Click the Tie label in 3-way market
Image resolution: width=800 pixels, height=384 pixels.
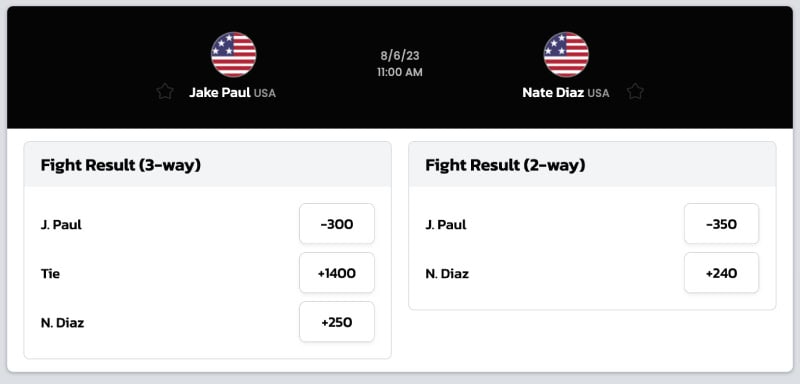(51, 274)
